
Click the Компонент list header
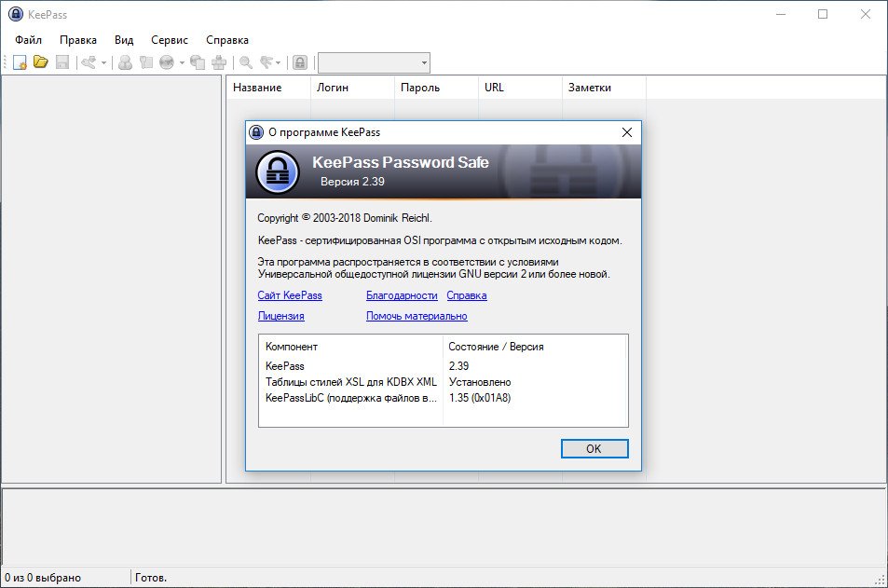[350, 347]
